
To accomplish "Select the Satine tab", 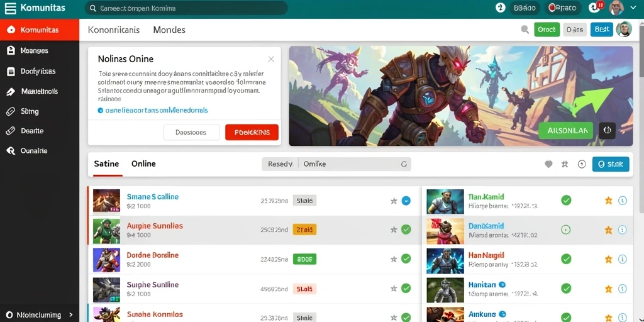I will [106, 164].
